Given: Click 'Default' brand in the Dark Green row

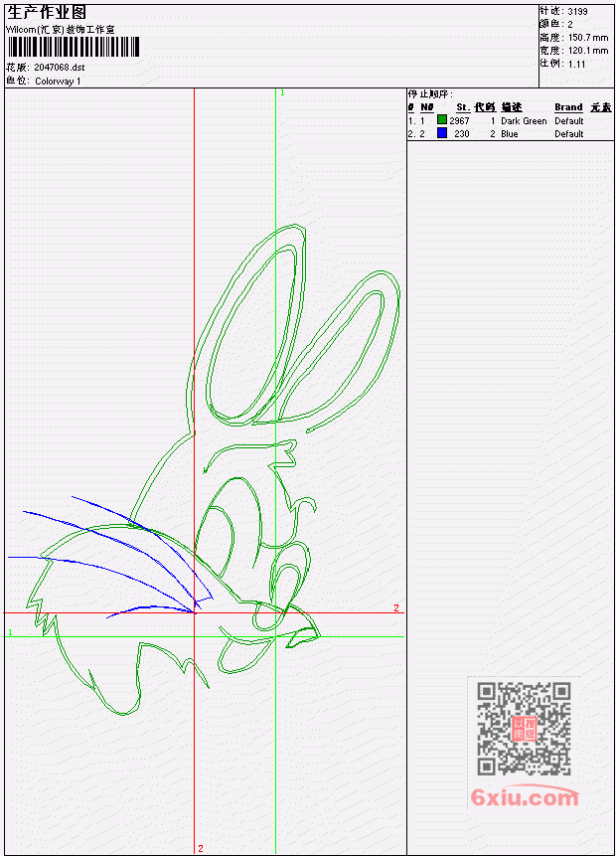Looking at the screenshot, I should (569, 120).
